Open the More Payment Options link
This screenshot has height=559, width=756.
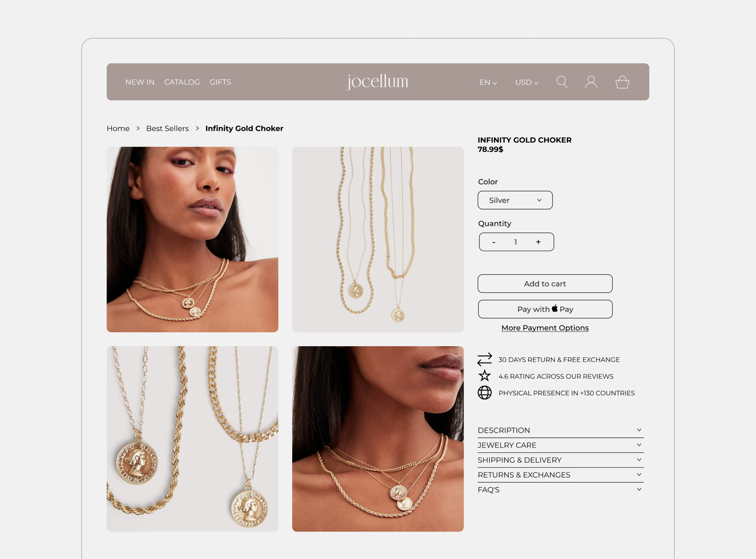(545, 328)
